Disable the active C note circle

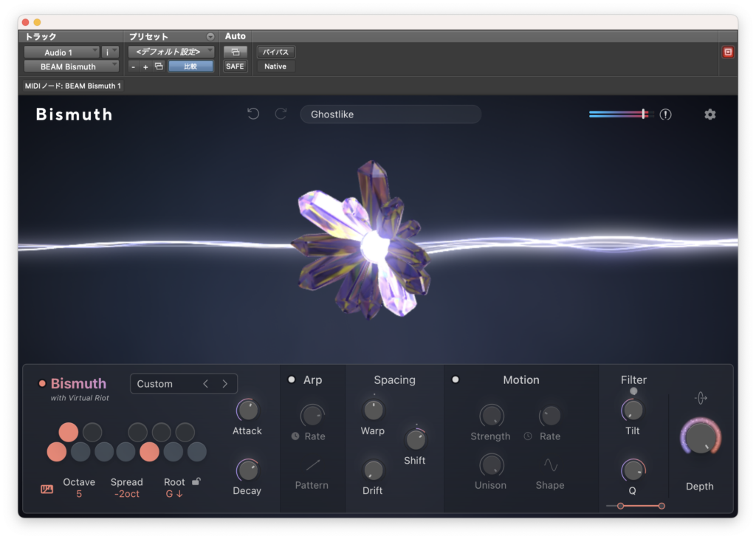coord(56,452)
